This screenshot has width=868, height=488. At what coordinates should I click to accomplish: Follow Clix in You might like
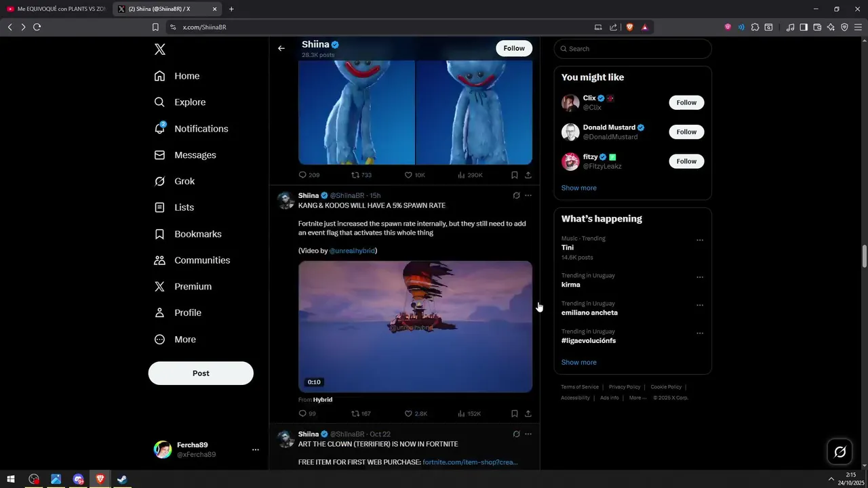pos(686,102)
